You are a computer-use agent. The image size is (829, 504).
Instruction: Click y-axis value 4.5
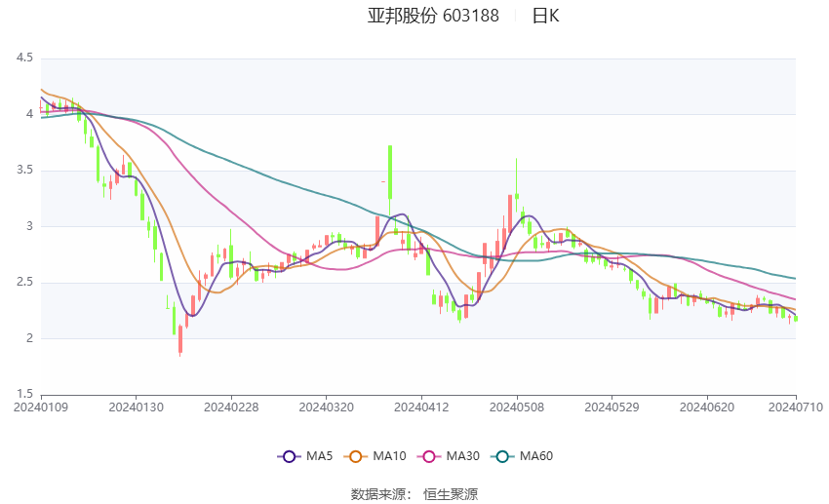[x=24, y=58]
